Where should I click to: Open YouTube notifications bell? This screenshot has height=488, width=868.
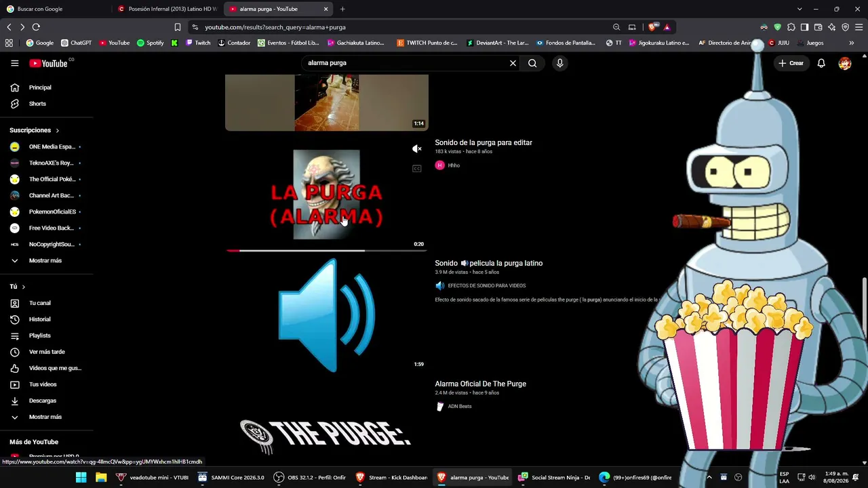[821, 63]
